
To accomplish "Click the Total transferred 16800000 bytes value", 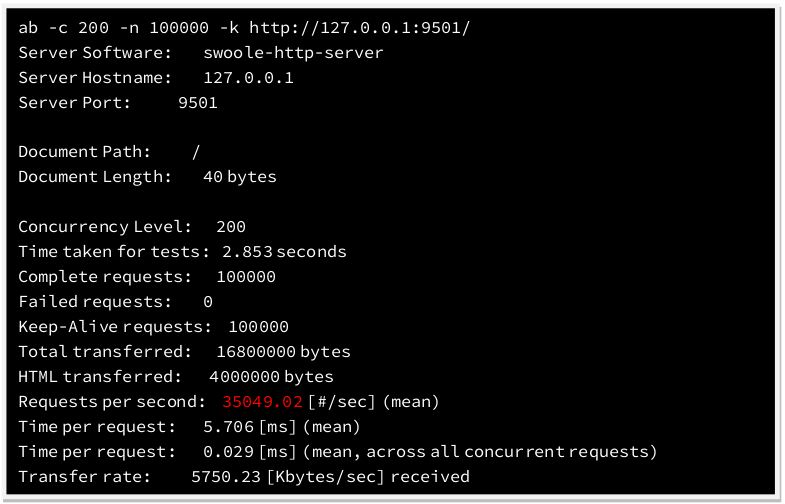I will tap(283, 352).
